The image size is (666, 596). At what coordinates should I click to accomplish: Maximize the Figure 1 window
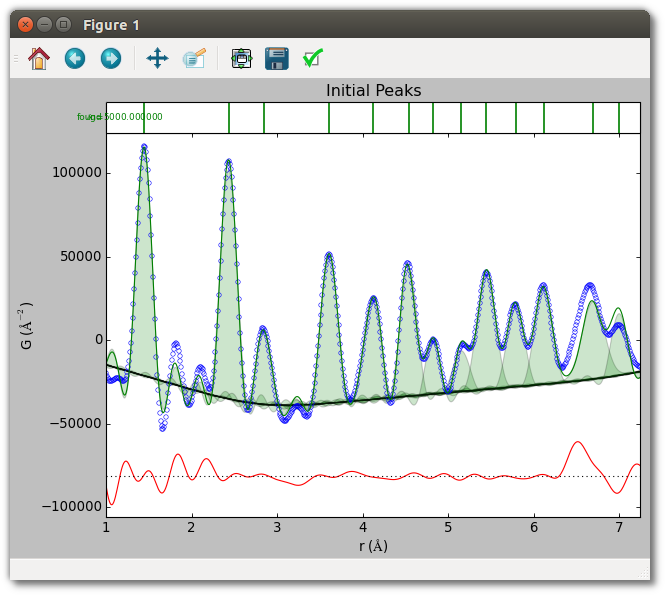[x=63, y=25]
